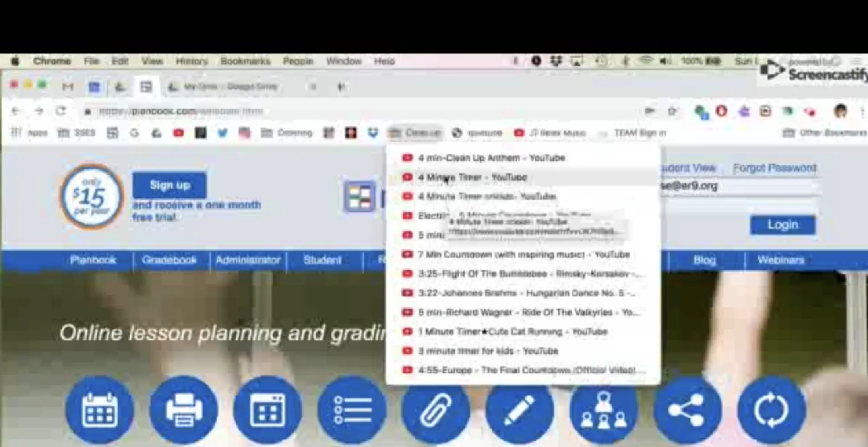Image resolution: width=868 pixels, height=447 pixels.
Task: Open the macOS Apple menu
Action: point(15,61)
